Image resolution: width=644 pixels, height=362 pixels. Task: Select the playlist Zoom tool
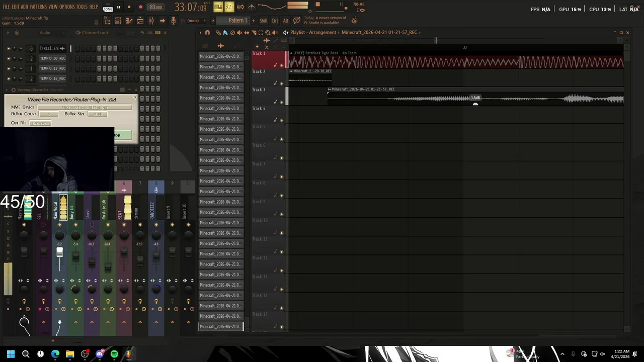click(x=268, y=33)
